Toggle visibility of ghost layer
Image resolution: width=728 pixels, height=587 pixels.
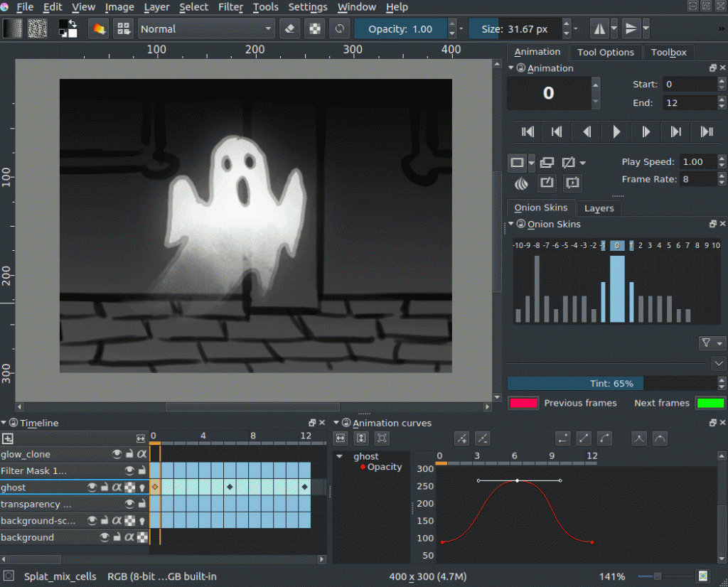click(92, 488)
